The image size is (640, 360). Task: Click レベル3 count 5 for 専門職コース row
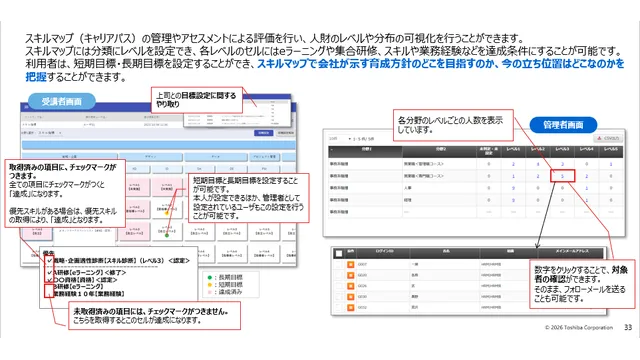562,176
